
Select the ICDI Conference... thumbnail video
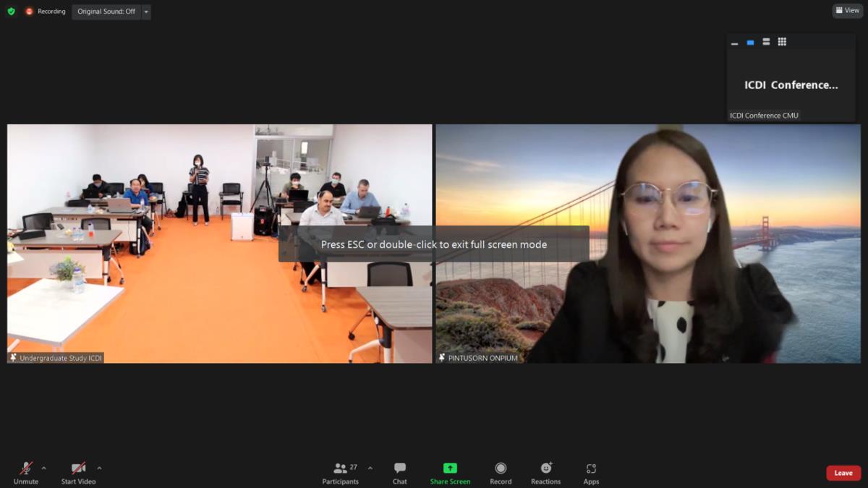point(791,85)
